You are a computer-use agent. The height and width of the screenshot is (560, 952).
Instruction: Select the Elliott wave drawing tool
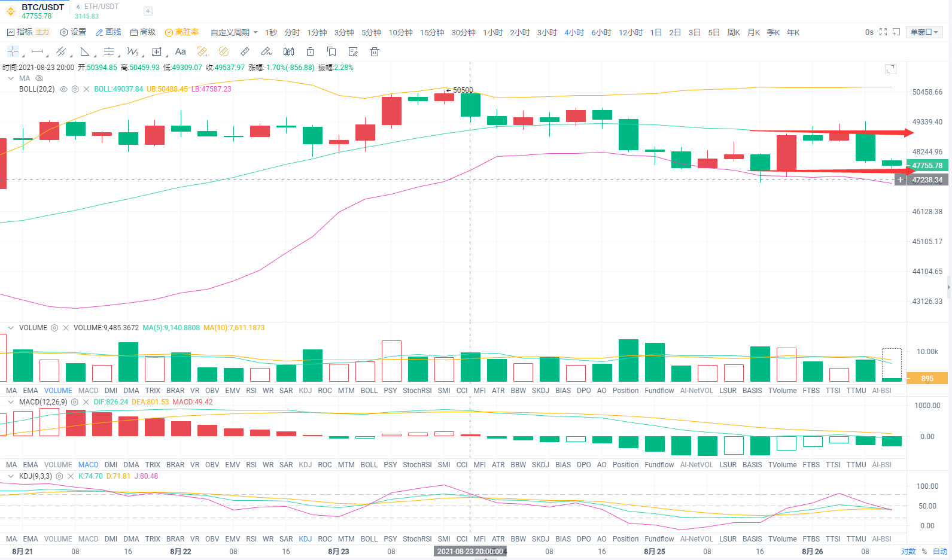pos(133,51)
